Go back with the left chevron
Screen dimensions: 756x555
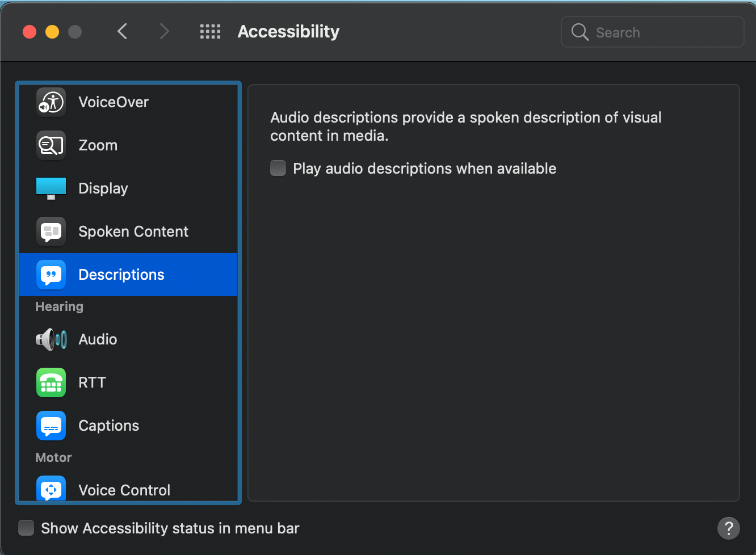pyautogui.click(x=122, y=32)
